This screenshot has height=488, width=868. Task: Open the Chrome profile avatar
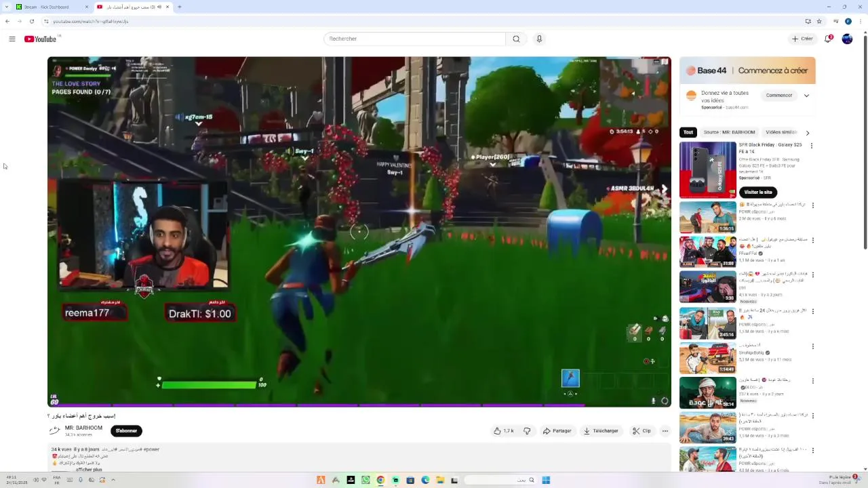[848, 21]
